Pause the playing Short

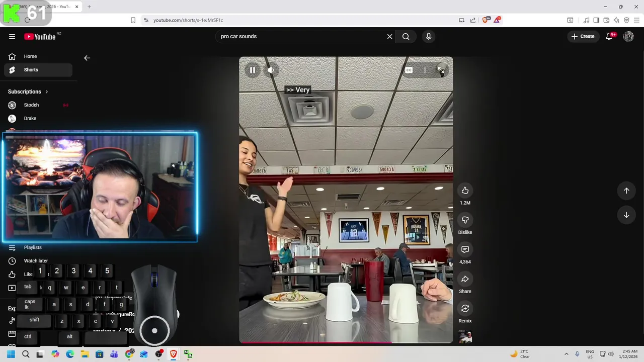[253, 70]
